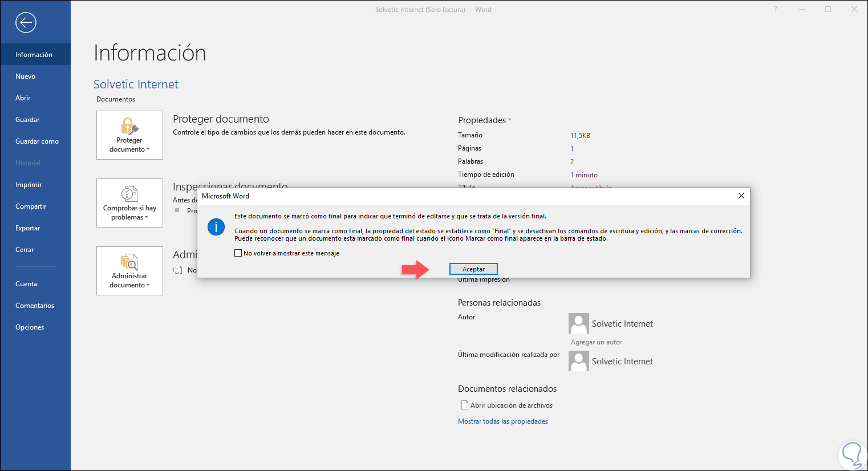Viewport: 868px width, 471px height.
Task: Click the last-modified-by avatar picture
Action: [579, 361]
